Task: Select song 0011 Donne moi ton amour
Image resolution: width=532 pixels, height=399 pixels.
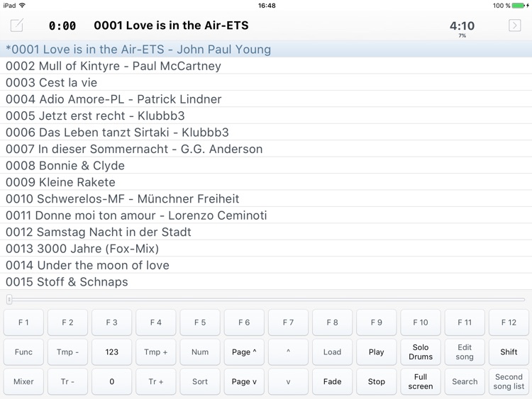Action: (x=266, y=215)
